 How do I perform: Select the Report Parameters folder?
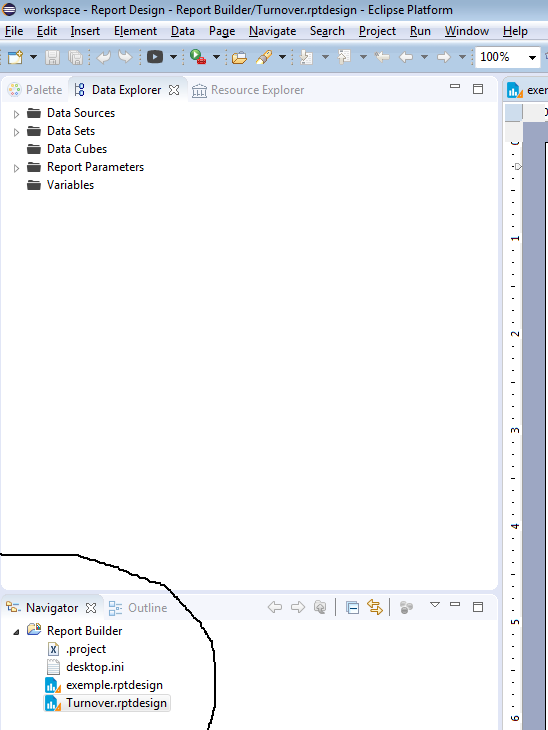pos(86,167)
